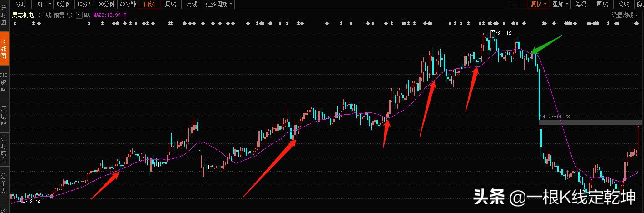Switch to 分时 timeframe tab

click(x=21, y=4)
